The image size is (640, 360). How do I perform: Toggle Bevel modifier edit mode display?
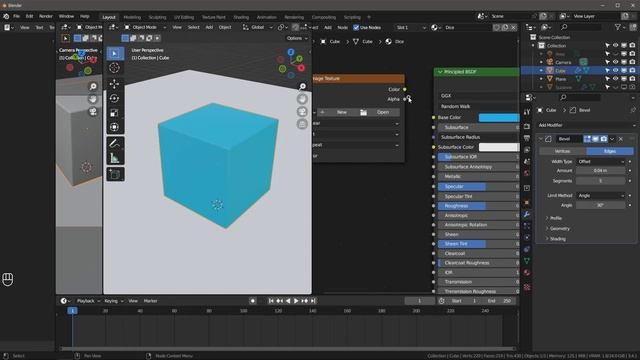tap(587, 139)
